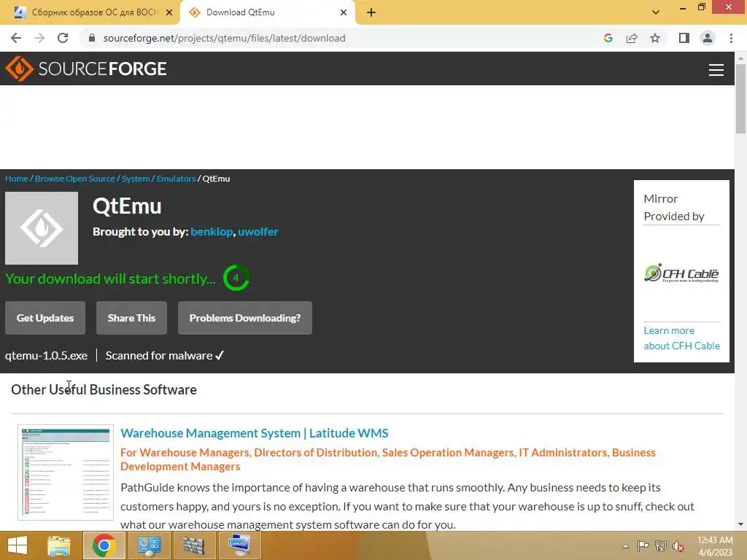747x560 pixels.
Task: Show hidden system tray icons
Action: (625, 546)
